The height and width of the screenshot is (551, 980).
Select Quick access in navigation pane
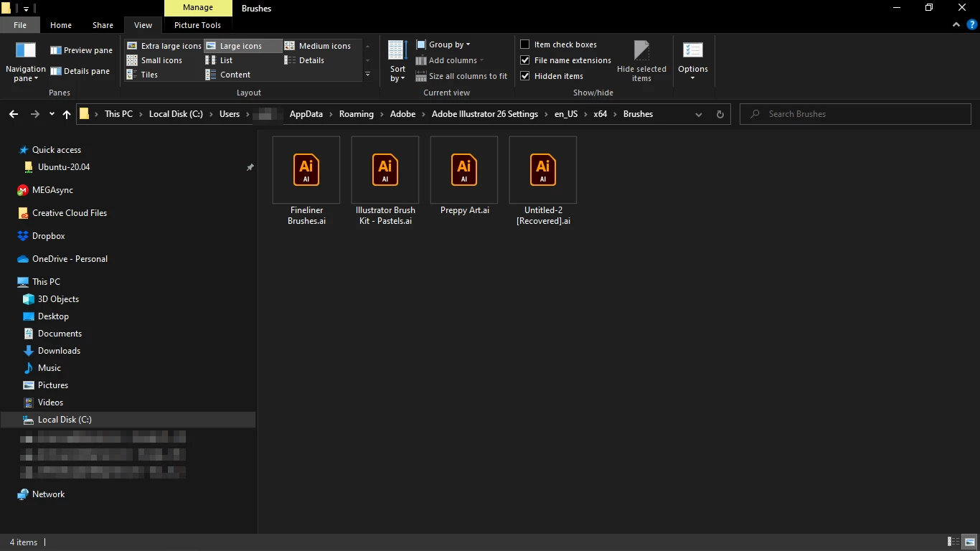pos(57,150)
